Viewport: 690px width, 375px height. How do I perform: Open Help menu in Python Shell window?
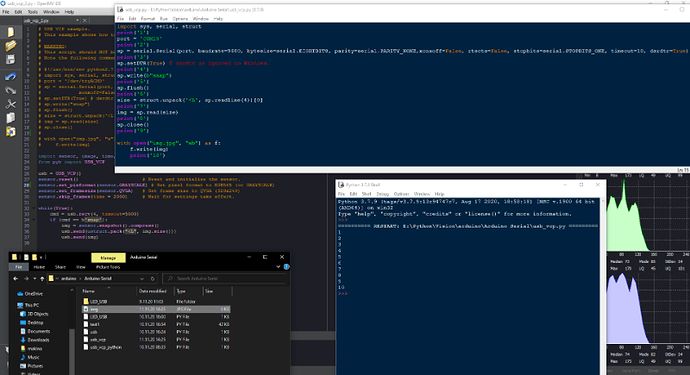(x=439, y=194)
